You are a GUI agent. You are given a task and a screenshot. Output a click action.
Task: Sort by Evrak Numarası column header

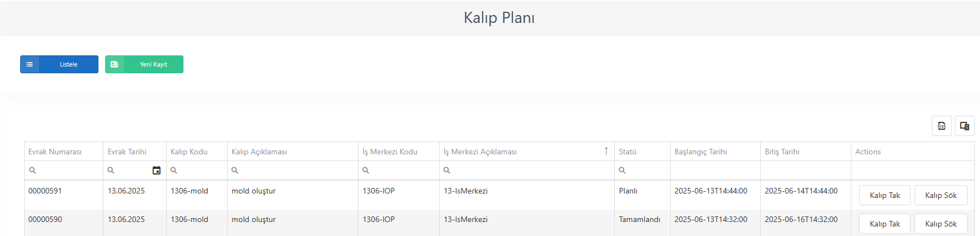55,152
